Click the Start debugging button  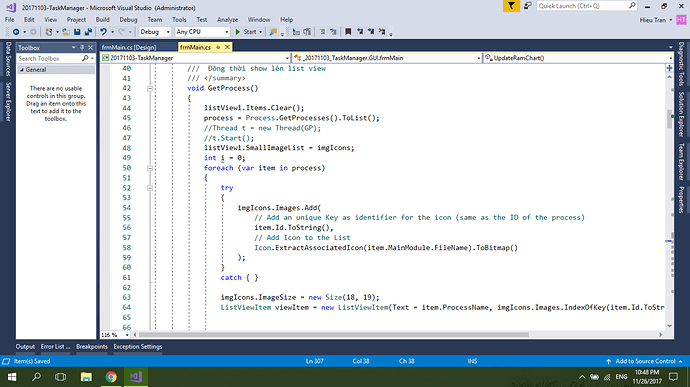point(248,32)
